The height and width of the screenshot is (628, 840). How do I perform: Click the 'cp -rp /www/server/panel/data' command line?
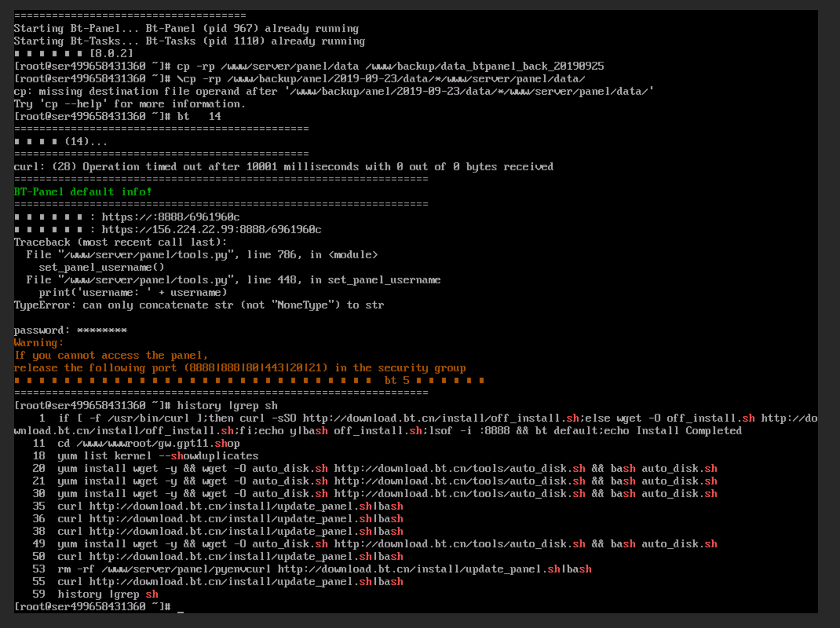[x=309, y=66]
